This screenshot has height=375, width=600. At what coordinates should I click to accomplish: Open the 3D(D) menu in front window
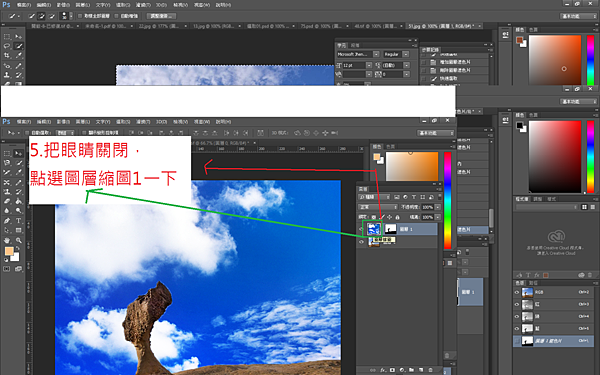click(161, 122)
